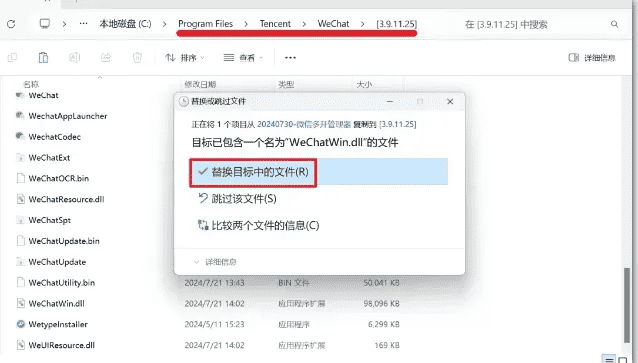Screen dimensions: 638x363
Task: Refresh the current folder view
Action: [x=11, y=24]
